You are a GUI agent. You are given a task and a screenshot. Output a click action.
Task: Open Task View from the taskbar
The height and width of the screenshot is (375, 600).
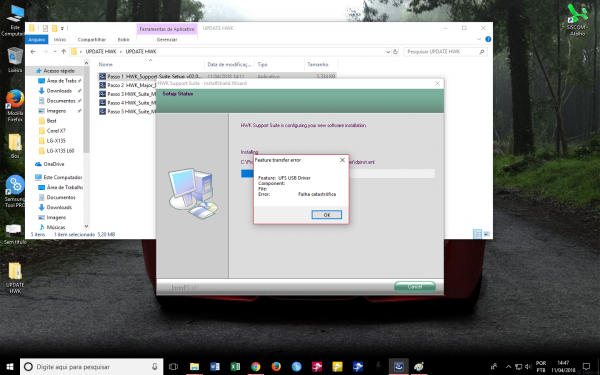click(x=173, y=367)
